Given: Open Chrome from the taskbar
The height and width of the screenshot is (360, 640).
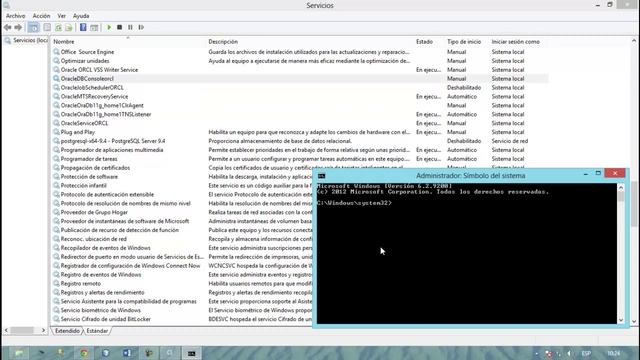Looking at the screenshot, I should pyautogui.click(x=84, y=353).
